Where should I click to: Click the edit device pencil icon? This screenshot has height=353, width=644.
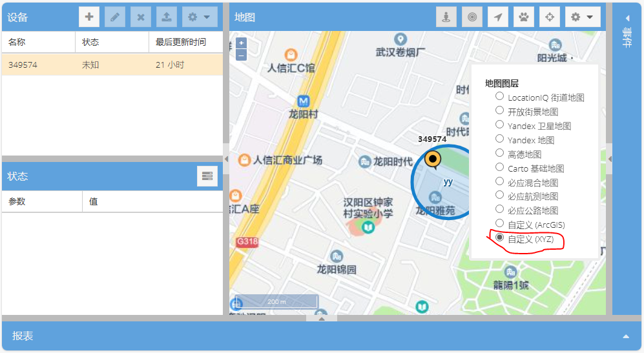115,17
